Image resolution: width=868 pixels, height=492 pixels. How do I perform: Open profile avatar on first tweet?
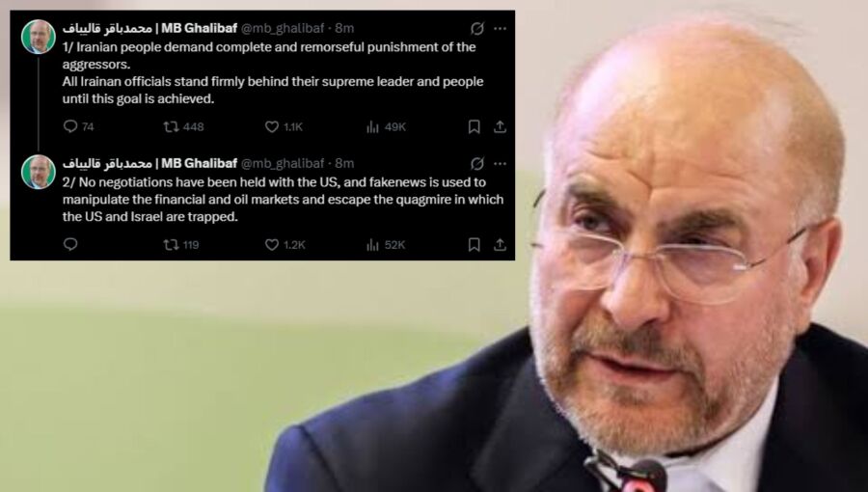(x=39, y=37)
